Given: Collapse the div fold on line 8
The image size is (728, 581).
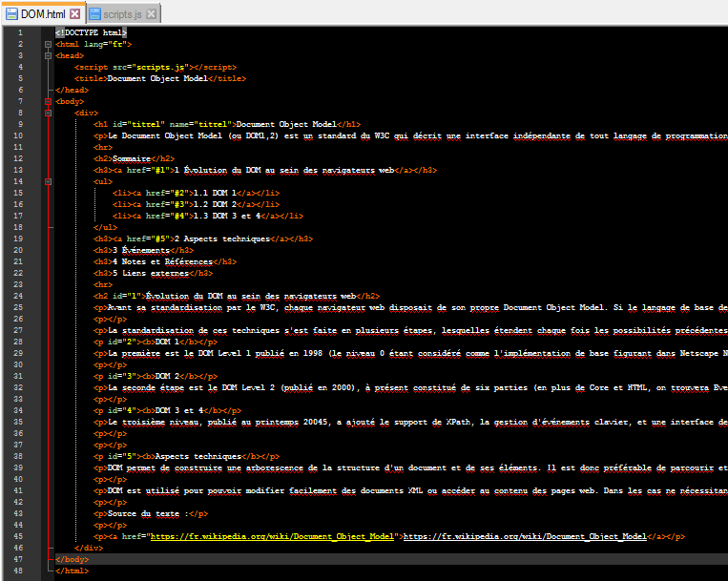Looking at the screenshot, I should pos(48,113).
